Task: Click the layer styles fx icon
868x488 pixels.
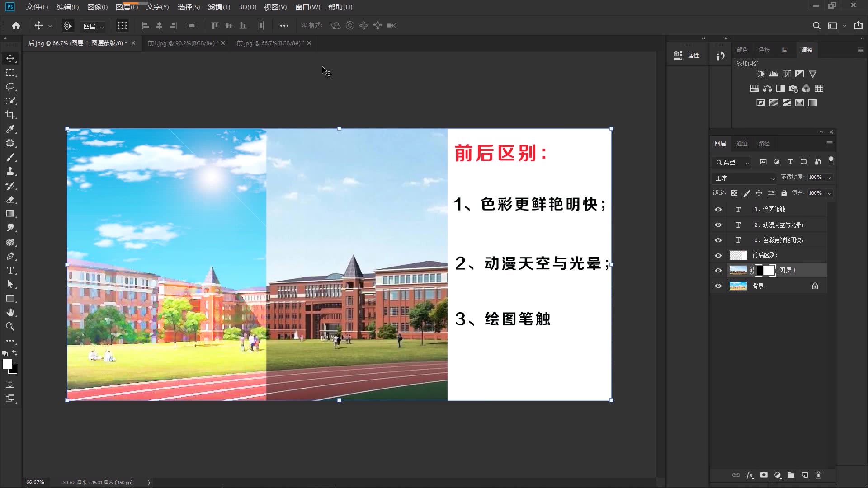Action: pyautogui.click(x=750, y=475)
